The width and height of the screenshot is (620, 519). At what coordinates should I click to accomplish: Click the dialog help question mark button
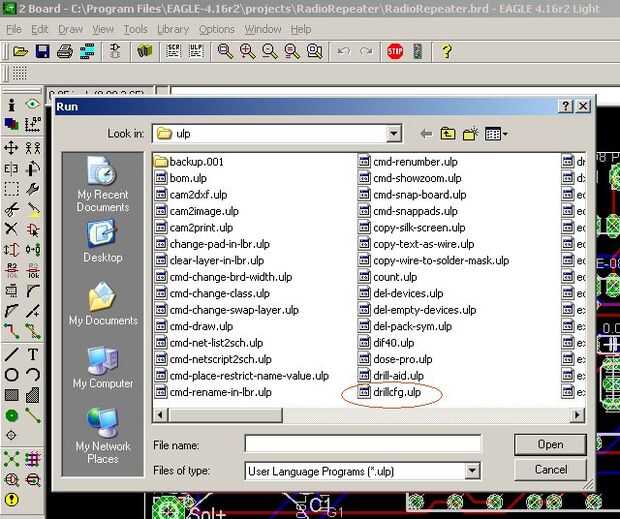pyautogui.click(x=566, y=106)
